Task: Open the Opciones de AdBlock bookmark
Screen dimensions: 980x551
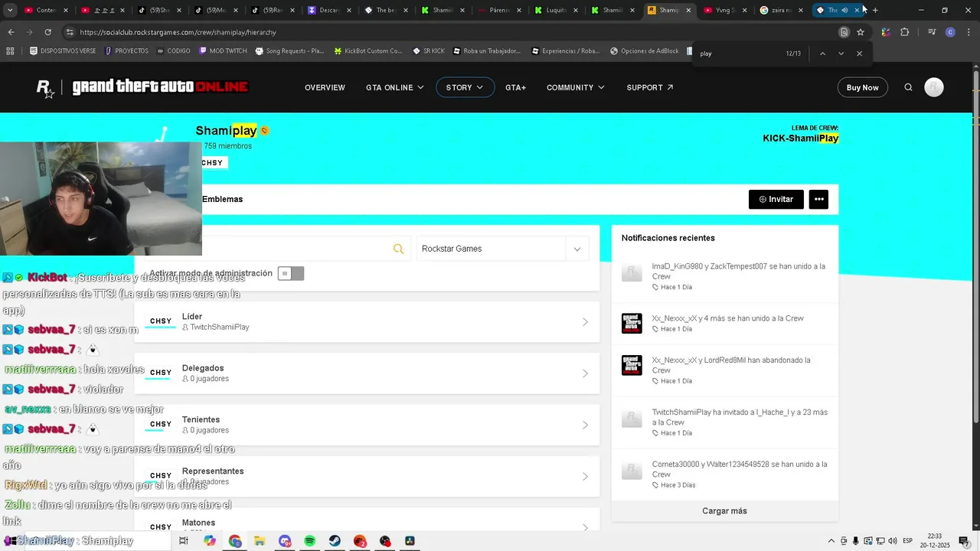Action: pyautogui.click(x=644, y=51)
